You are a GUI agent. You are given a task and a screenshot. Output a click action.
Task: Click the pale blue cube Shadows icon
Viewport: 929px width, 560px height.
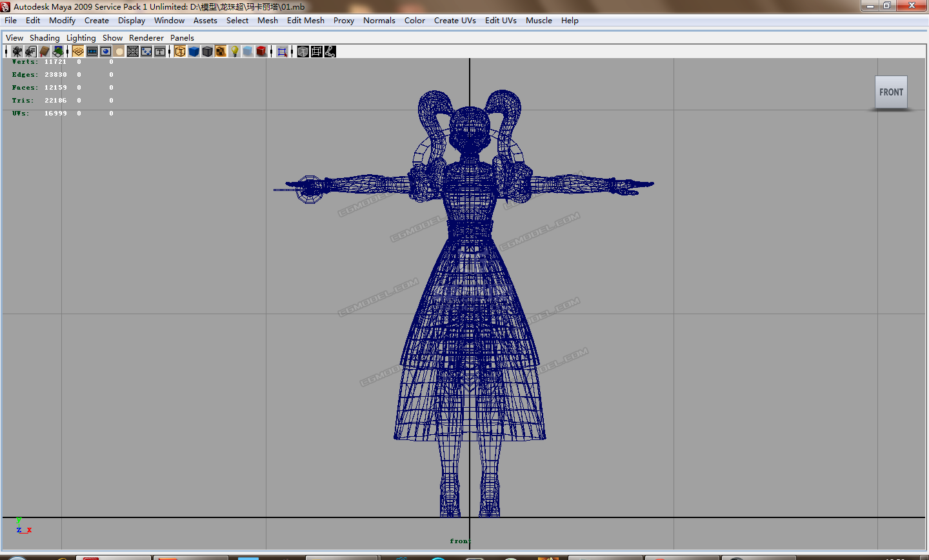tap(248, 51)
